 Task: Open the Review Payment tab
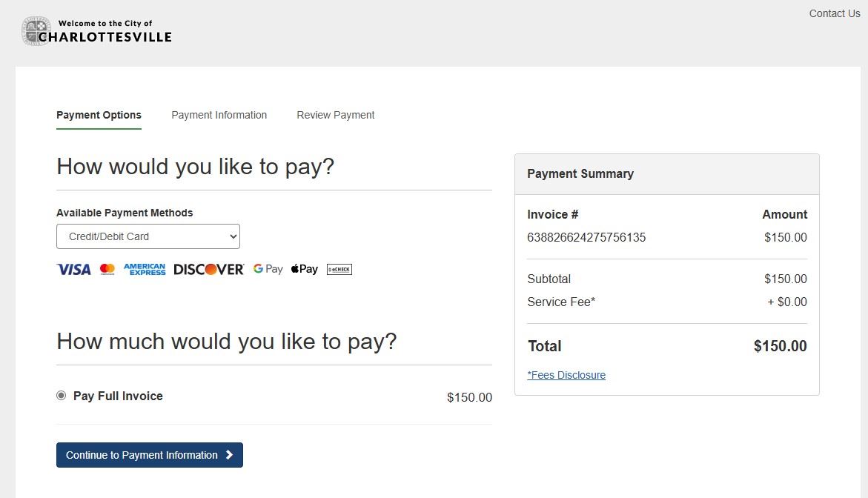pos(336,115)
